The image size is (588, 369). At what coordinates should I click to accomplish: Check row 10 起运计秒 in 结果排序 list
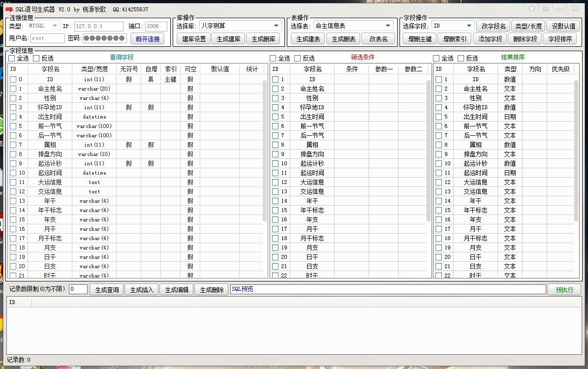pos(439,163)
